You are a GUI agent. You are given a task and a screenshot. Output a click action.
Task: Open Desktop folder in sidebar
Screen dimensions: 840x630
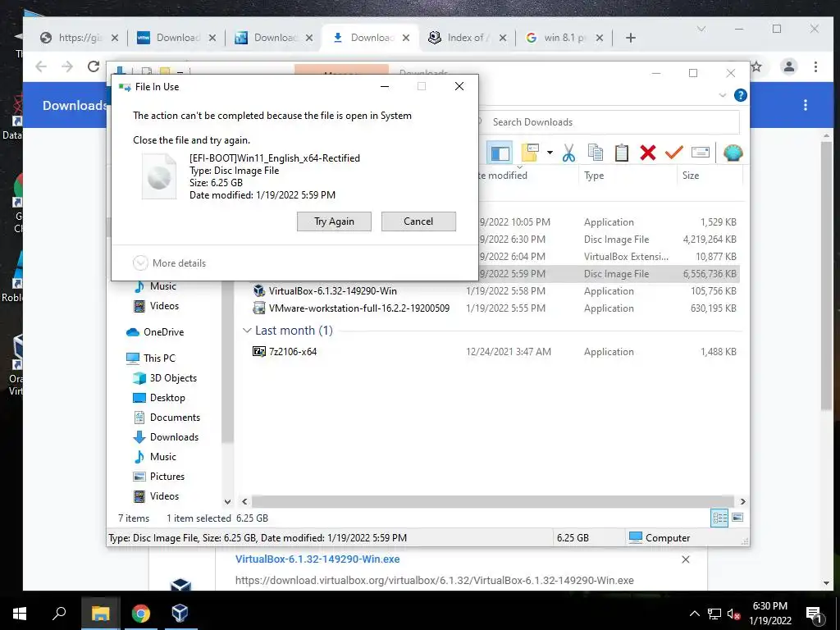tap(159, 398)
